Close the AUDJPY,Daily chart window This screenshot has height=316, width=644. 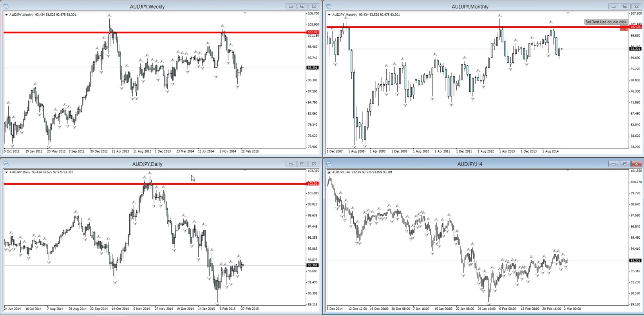coord(314,164)
